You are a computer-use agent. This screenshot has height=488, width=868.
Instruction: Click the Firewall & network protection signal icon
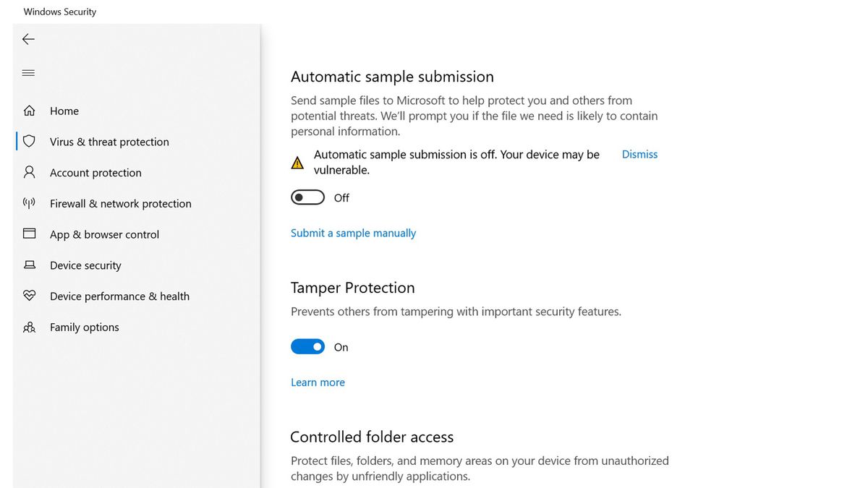(29, 203)
